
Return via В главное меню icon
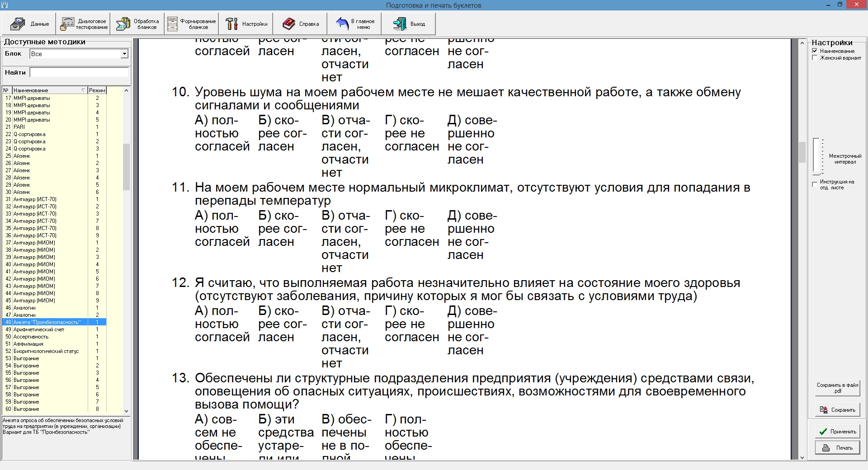pyautogui.click(x=342, y=24)
